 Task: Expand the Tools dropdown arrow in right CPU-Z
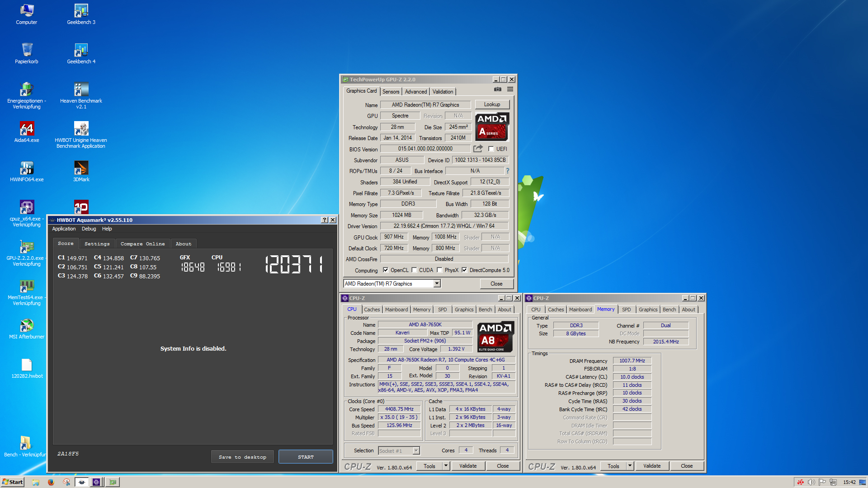coord(630,466)
